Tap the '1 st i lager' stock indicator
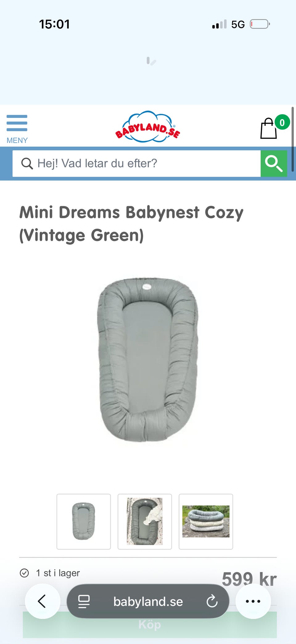 pos(50,573)
